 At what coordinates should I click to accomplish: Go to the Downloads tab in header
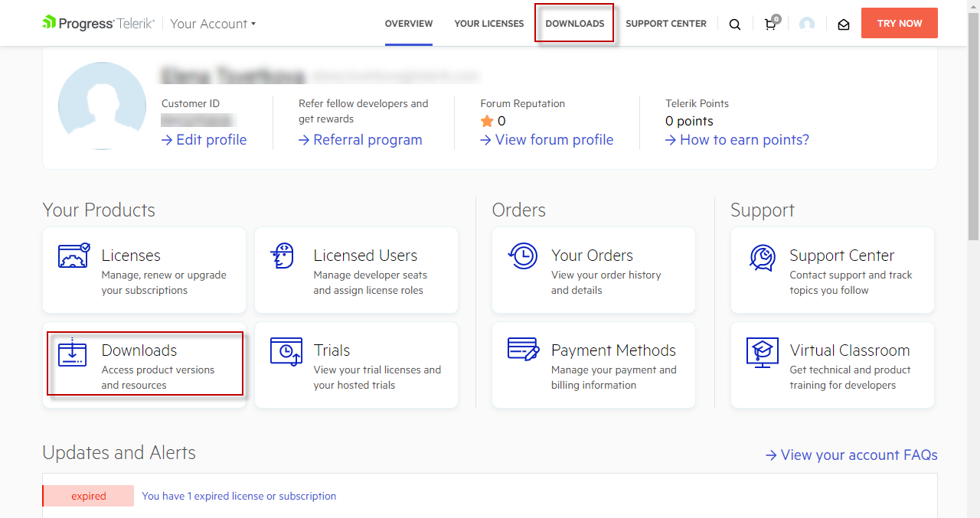[575, 24]
